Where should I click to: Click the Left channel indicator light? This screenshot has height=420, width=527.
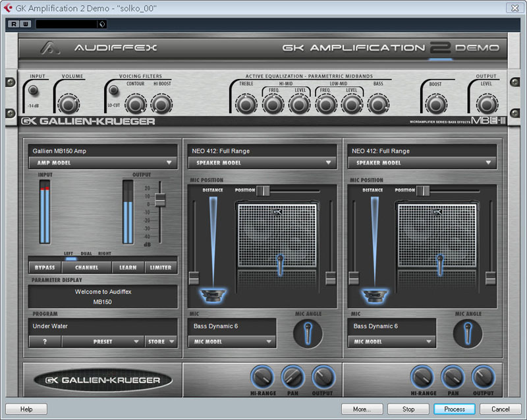[71, 259]
